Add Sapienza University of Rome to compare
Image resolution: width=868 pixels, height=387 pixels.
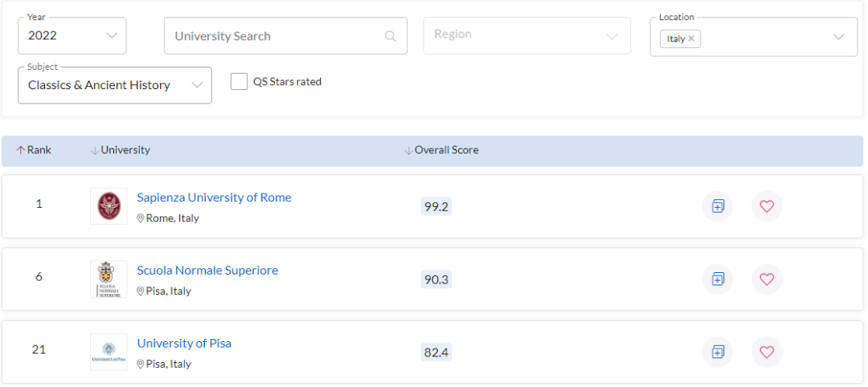tap(718, 206)
